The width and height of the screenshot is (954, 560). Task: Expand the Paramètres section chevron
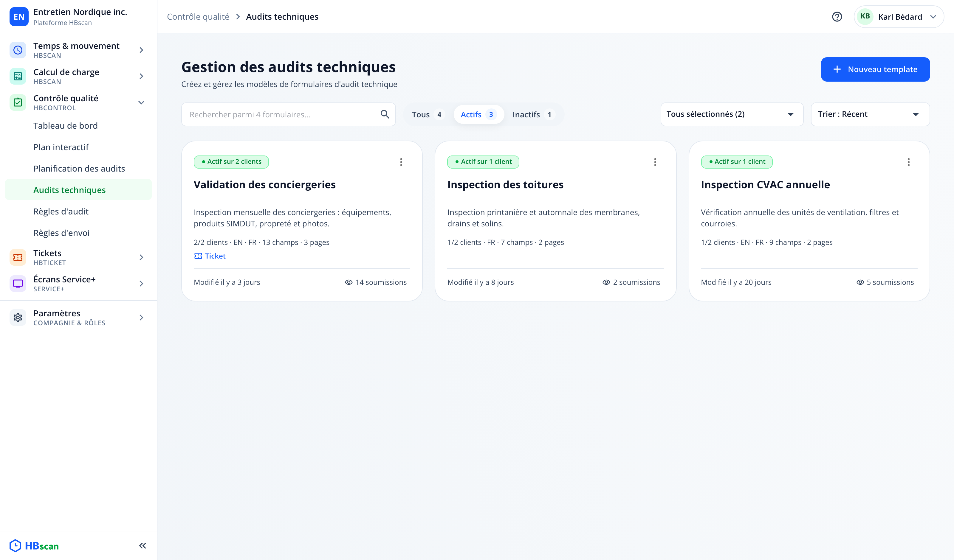point(141,318)
